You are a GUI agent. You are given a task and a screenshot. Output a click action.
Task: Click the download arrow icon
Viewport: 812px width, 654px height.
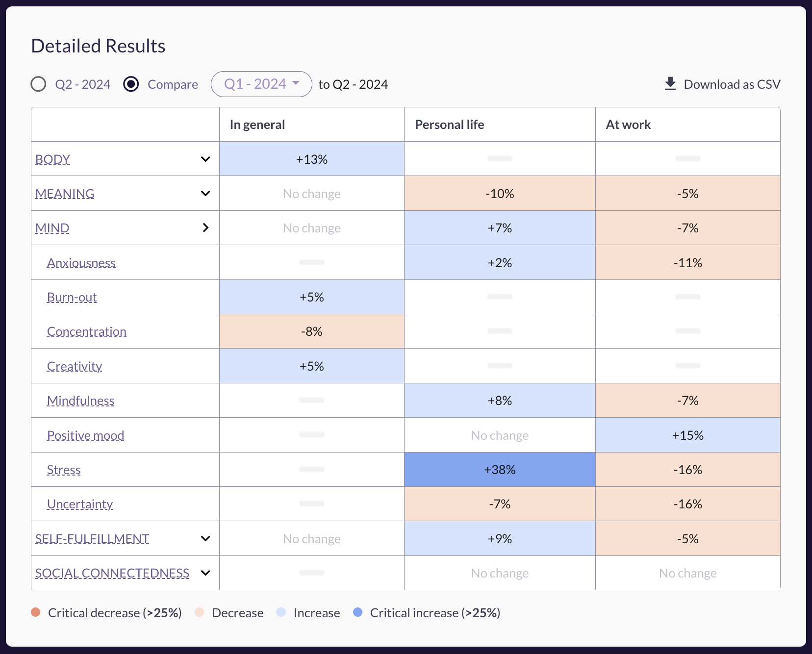tap(670, 84)
